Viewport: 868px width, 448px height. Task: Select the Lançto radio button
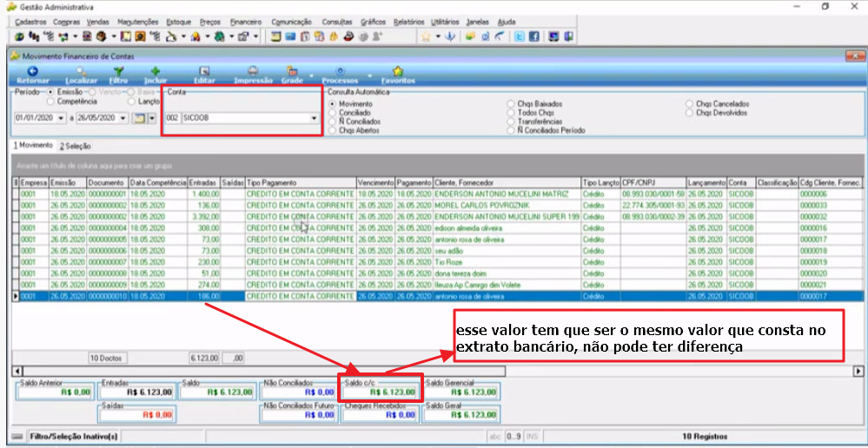coord(131,102)
